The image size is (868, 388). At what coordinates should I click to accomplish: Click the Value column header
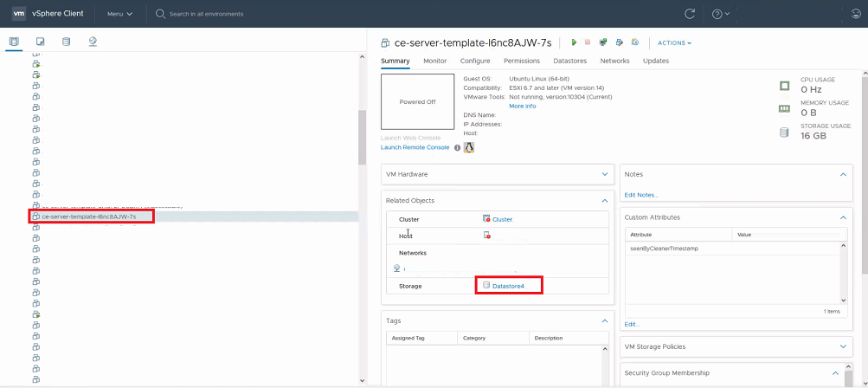(x=789, y=235)
